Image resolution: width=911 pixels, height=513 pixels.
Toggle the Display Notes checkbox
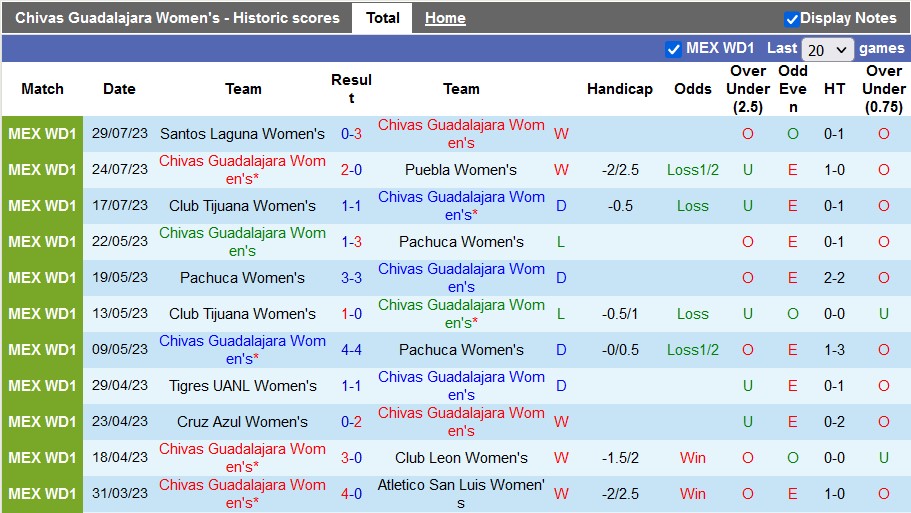(x=792, y=19)
